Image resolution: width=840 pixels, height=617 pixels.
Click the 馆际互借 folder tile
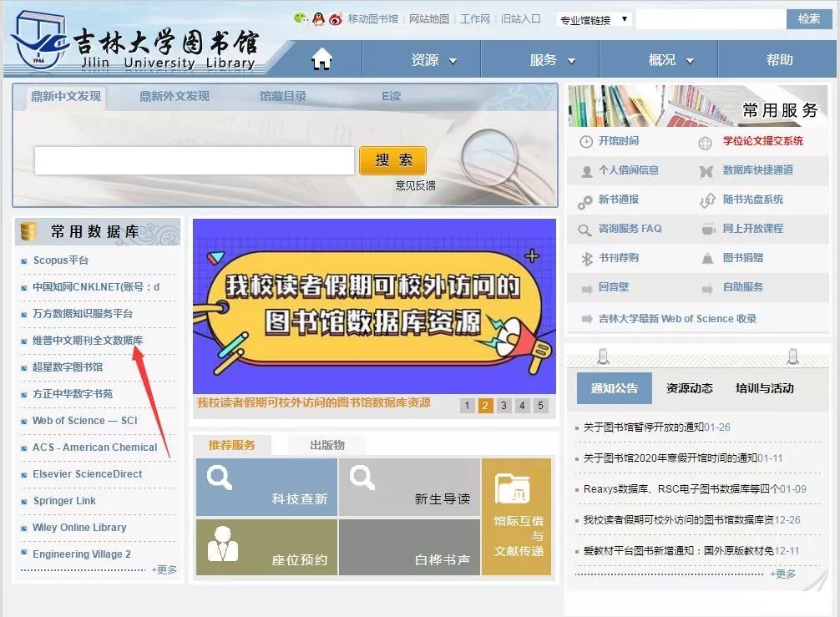tap(516, 516)
